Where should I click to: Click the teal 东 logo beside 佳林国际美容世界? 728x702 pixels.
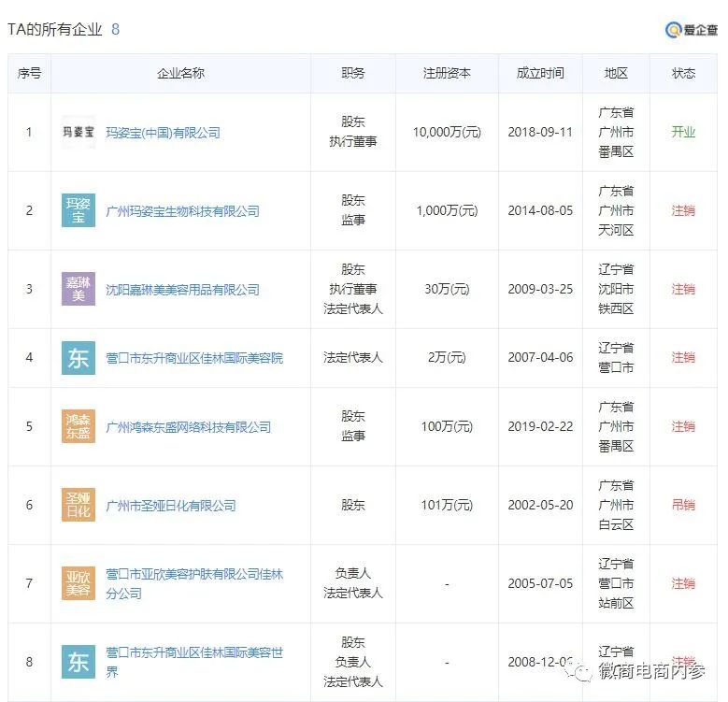click(x=79, y=662)
